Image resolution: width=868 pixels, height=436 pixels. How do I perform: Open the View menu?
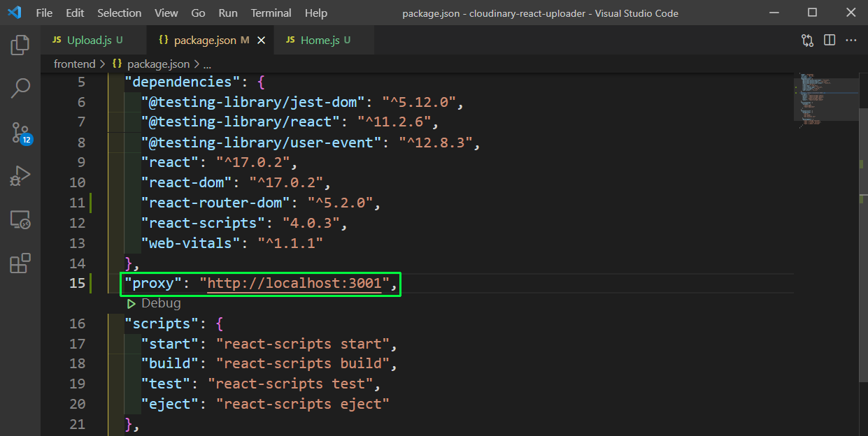click(166, 13)
